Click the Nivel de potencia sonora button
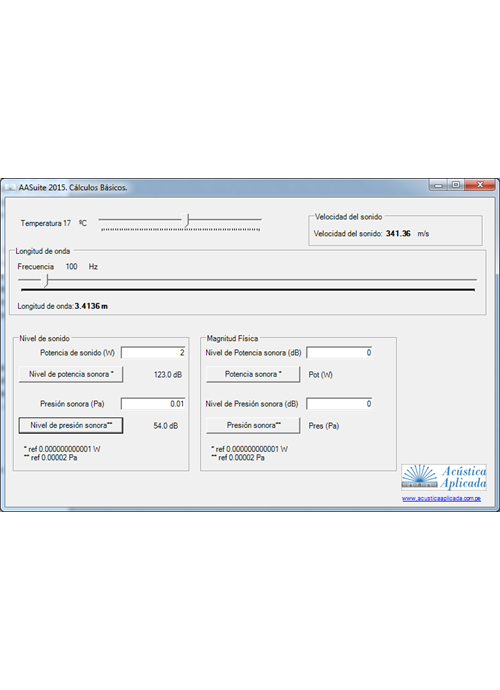This screenshot has width=500, height=690. [71, 374]
